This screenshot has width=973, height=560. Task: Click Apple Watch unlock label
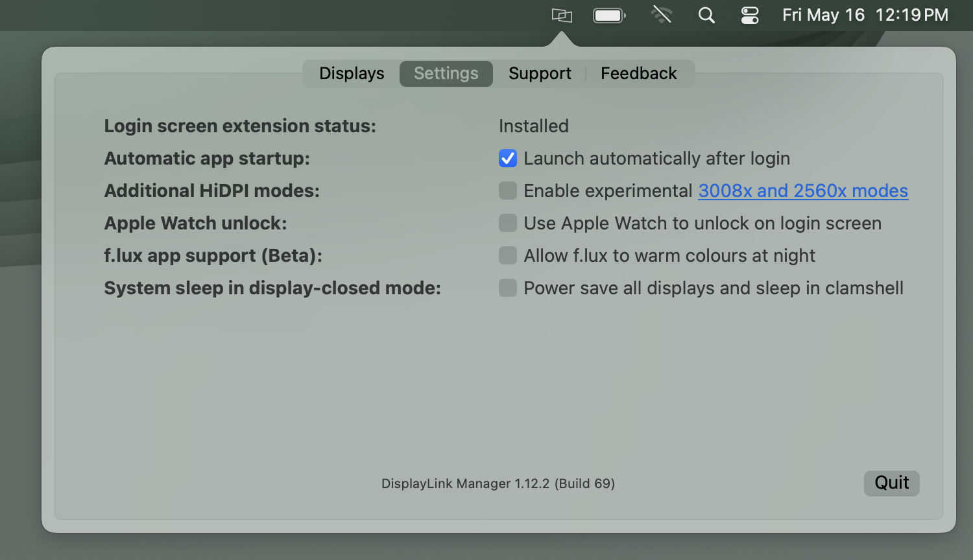pyautogui.click(x=195, y=223)
